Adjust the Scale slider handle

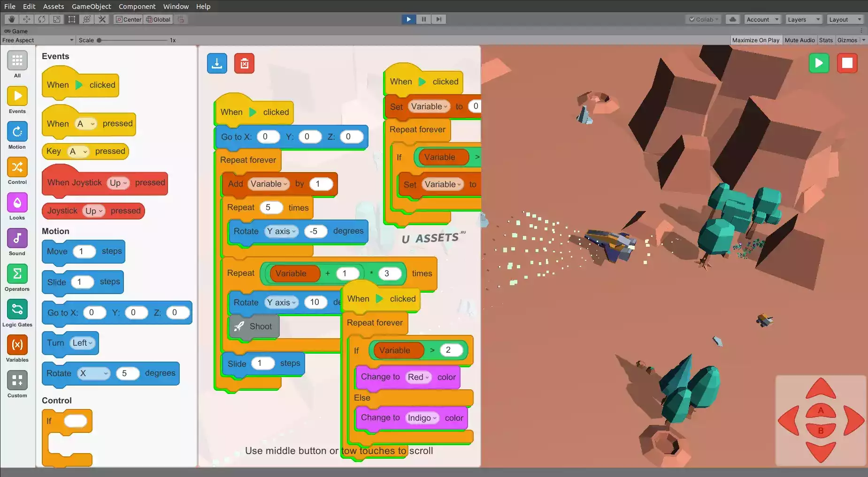pos(99,40)
